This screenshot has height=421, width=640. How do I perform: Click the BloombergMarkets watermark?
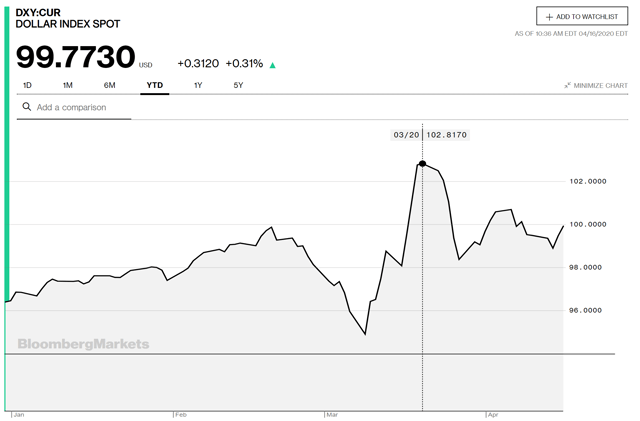(83, 344)
